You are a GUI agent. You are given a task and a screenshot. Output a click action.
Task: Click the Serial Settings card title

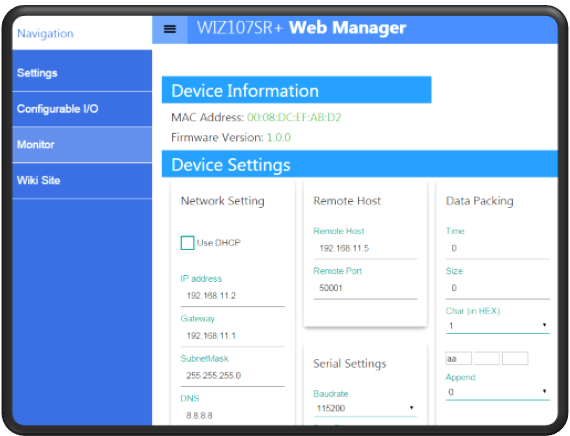(x=350, y=363)
